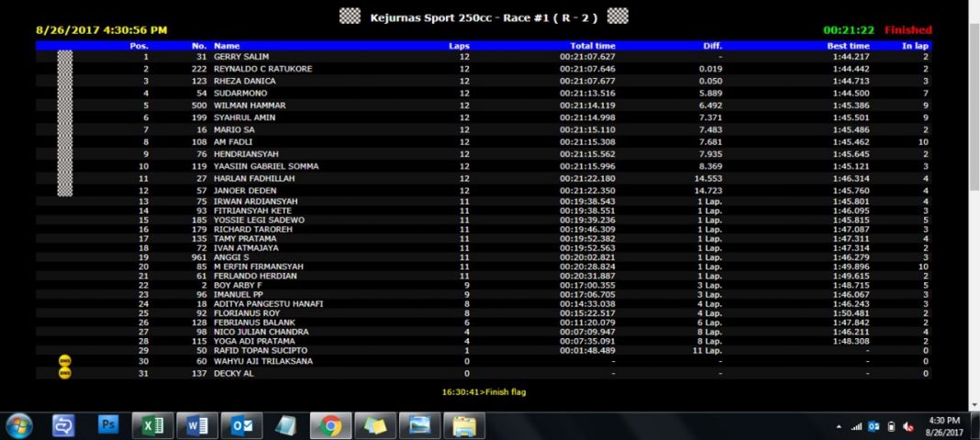Image resolution: width=980 pixels, height=440 pixels.
Task: Click the muted volume icon in system tray
Action: pyautogui.click(x=907, y=426)
